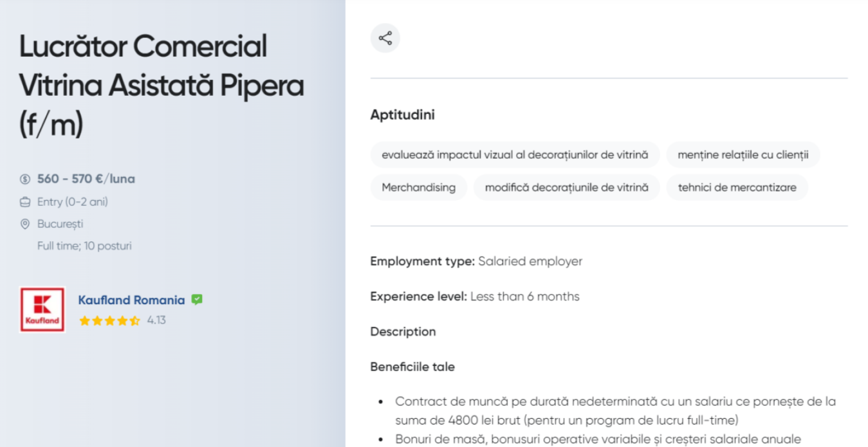This screenshot has width=868, height=447.
Task: Click the Entry (0-2 ani) label
Action: (x=73, y=202)
